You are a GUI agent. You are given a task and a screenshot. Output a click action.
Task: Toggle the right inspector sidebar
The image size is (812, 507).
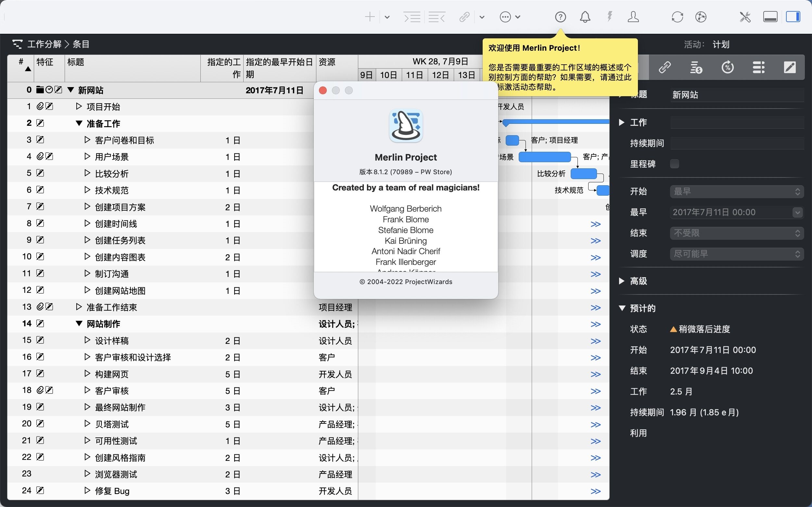[793, 17]
